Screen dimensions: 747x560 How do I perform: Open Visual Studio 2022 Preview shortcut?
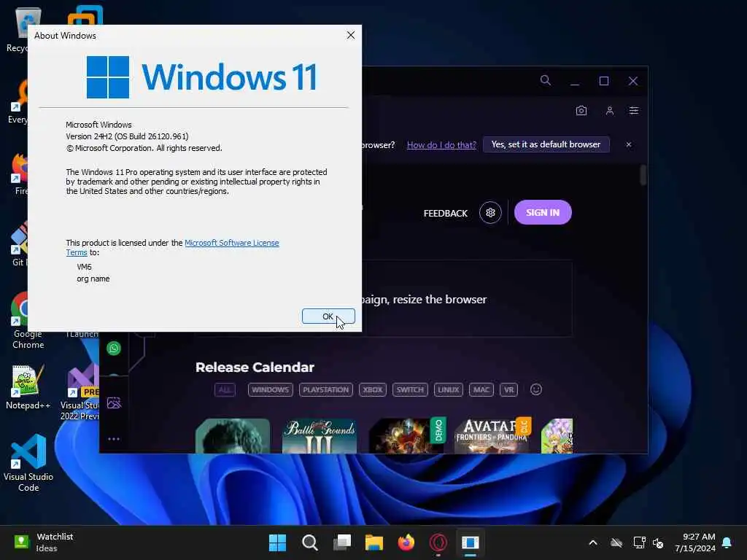click(x=79, y=392)
